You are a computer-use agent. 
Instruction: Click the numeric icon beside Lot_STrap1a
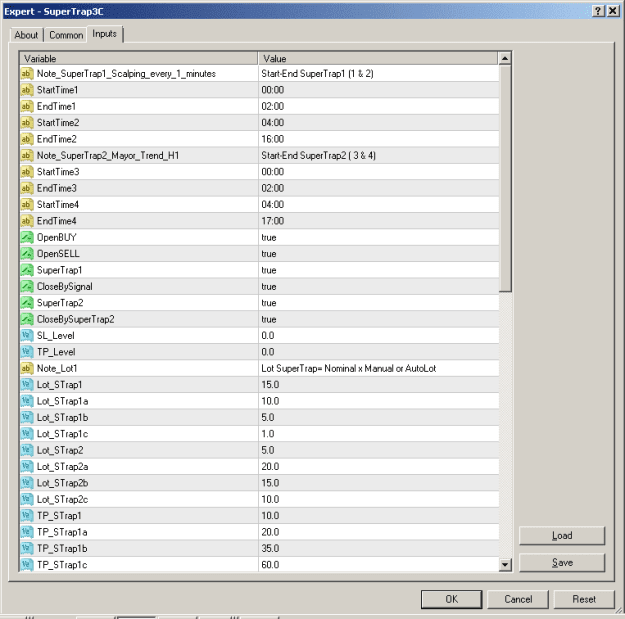(x=27, y=401)
